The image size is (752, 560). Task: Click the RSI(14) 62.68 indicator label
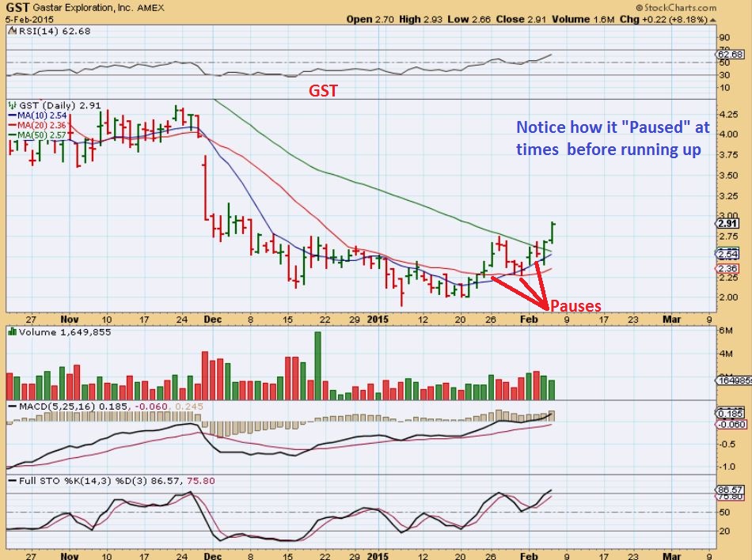(x=54, y=31)
